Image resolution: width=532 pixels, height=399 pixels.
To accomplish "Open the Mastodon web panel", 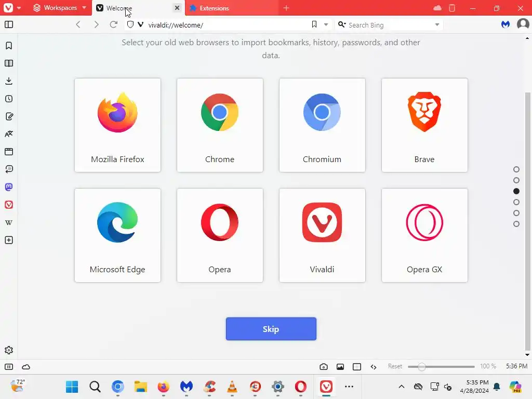I will click(9, 187).
